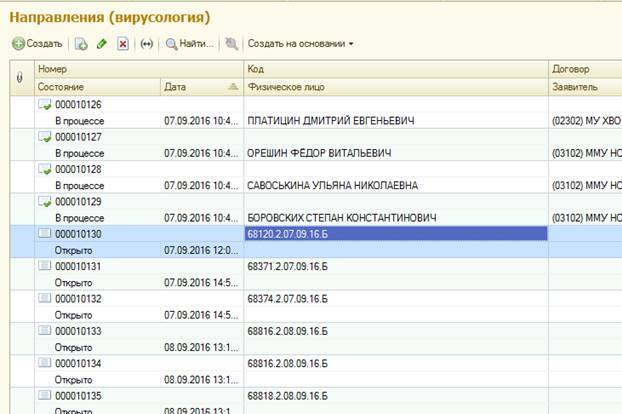Viewport: 622px width, 414px height.
Task: Sort by the Дата column header
Action: (x=200, y=87)
